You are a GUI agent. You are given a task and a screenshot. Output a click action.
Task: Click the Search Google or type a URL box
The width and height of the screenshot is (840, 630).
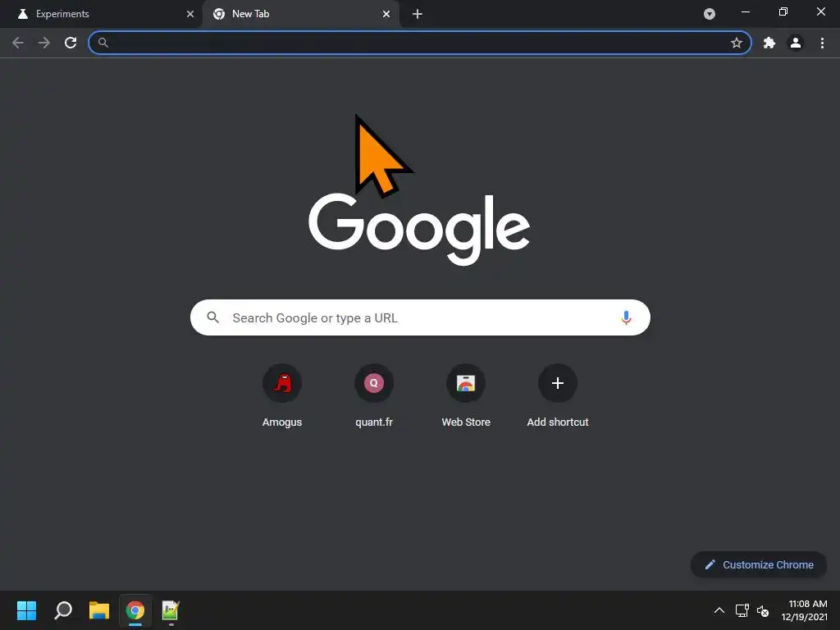(420, 317)
